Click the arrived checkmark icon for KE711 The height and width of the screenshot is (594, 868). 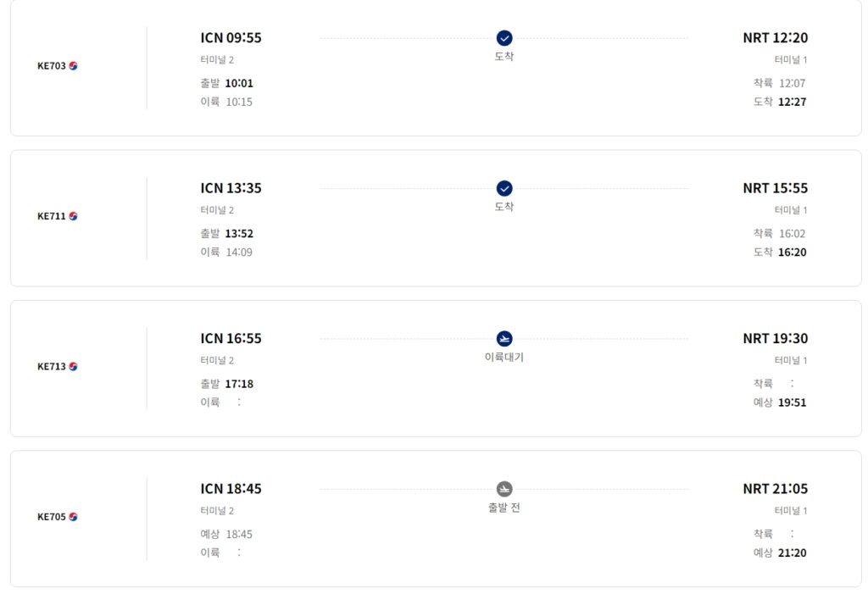click(x=504, y=188)
